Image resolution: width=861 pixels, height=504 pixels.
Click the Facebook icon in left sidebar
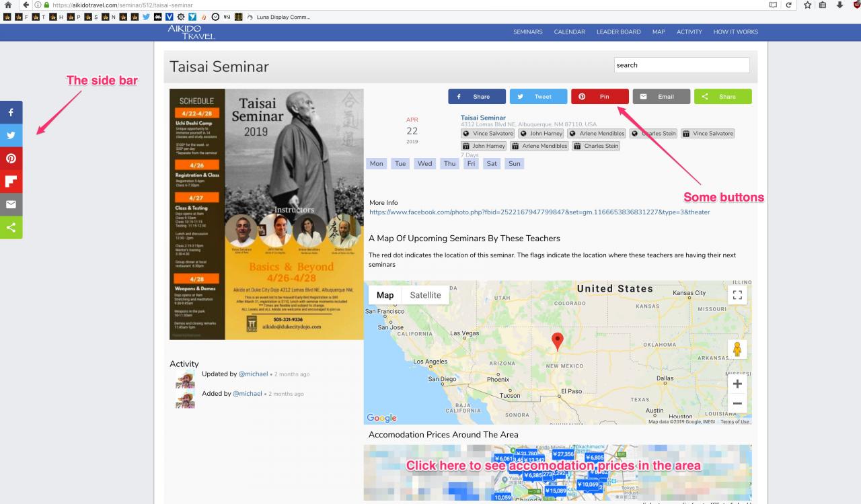(x=11, y=113)
